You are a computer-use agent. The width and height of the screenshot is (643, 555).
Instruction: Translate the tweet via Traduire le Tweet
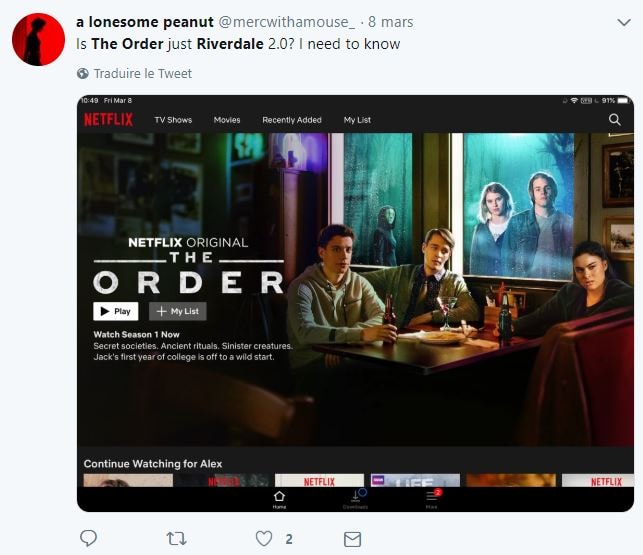coord(143,73)
